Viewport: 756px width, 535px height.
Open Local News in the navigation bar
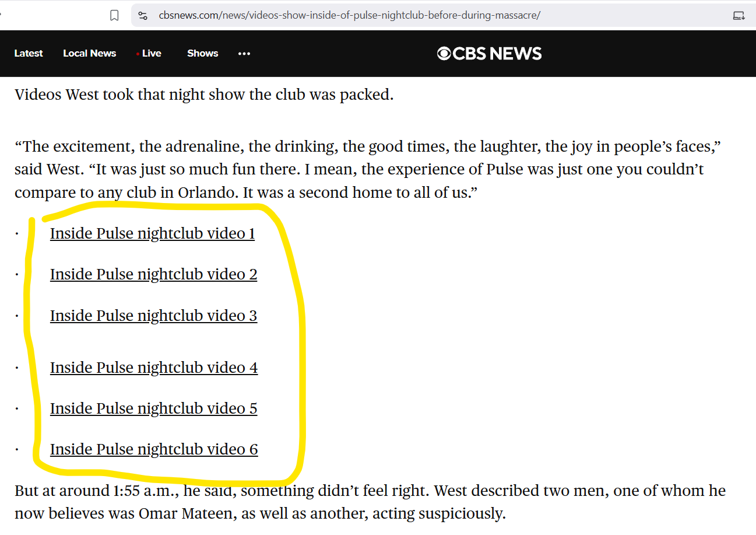click(90, 53)
